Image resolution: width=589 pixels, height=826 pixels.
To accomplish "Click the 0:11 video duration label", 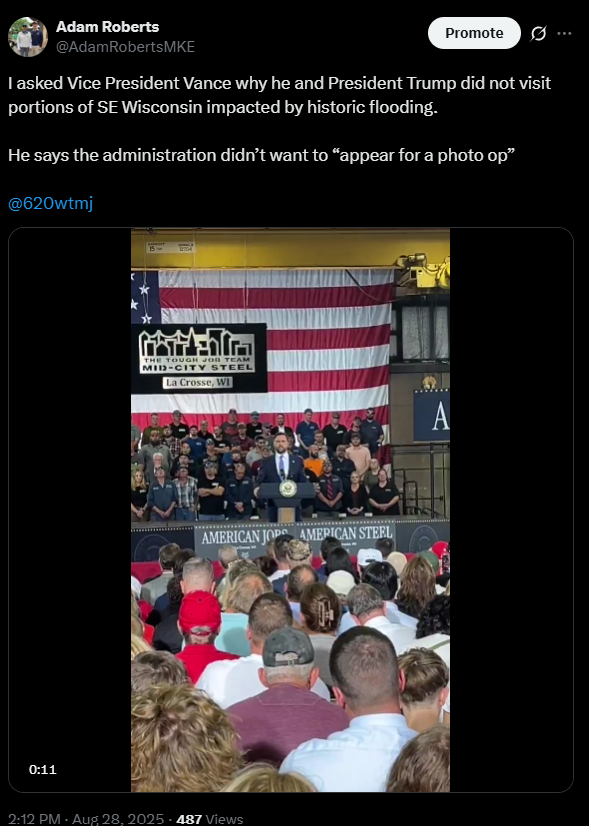I will (x=43, y=770).
